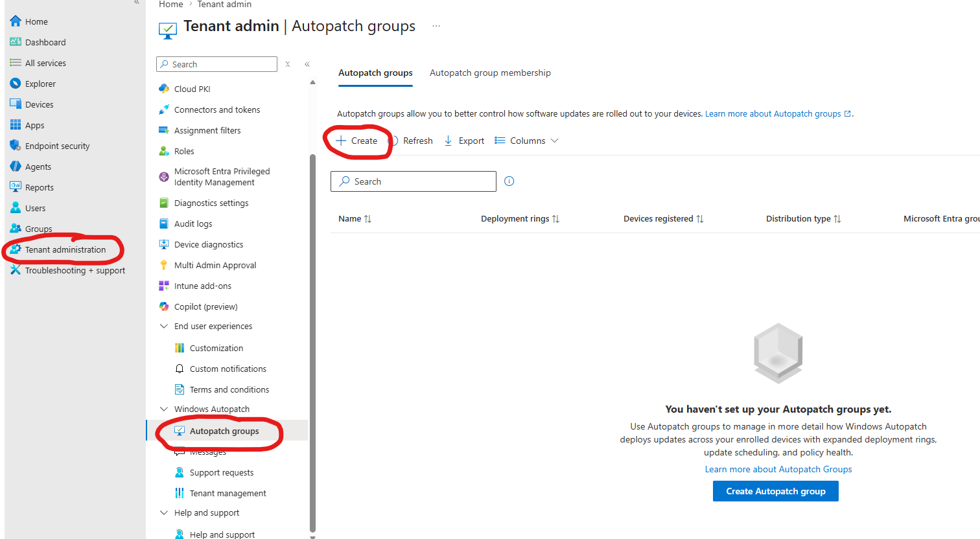Refresh the Autopatch groups list
This screenshot has height=539, width=980.
click(x=410, y=141)
